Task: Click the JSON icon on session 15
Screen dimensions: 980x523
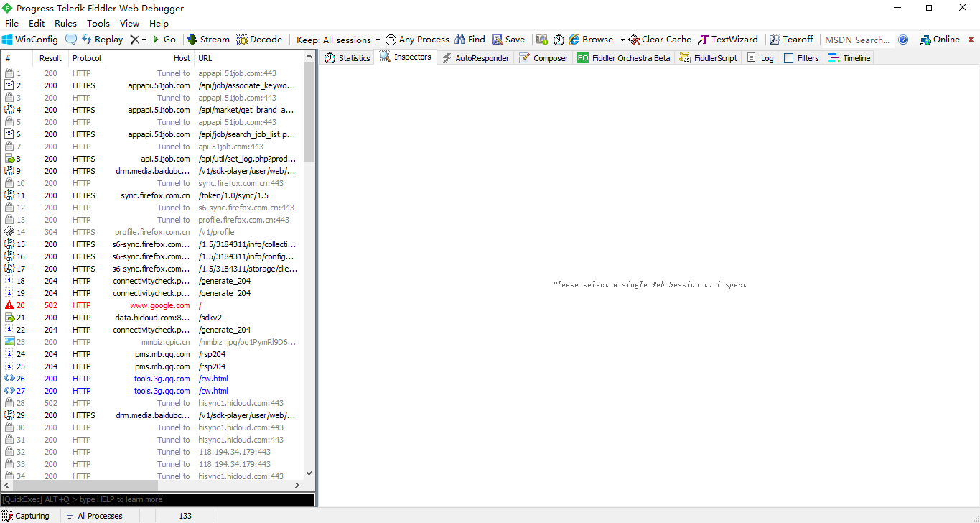Action: click(9, 244)
